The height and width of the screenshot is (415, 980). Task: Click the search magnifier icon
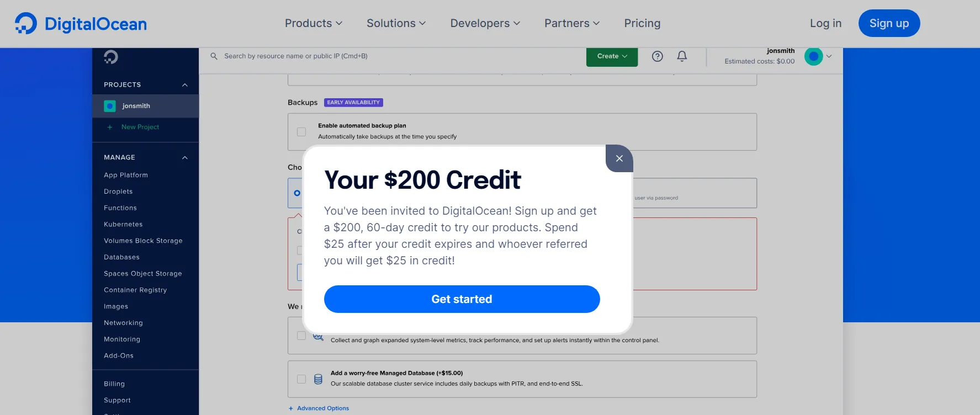click(x=214, y=56)
